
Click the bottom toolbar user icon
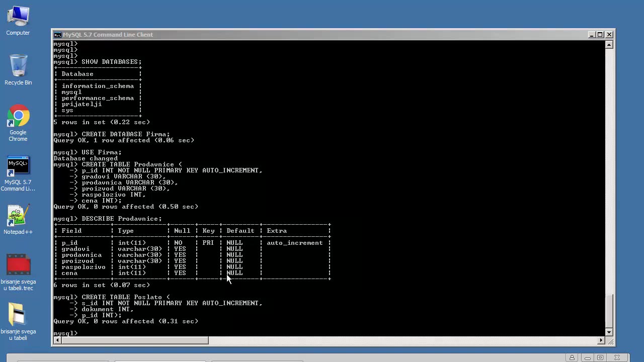click(x=572, y=357)
